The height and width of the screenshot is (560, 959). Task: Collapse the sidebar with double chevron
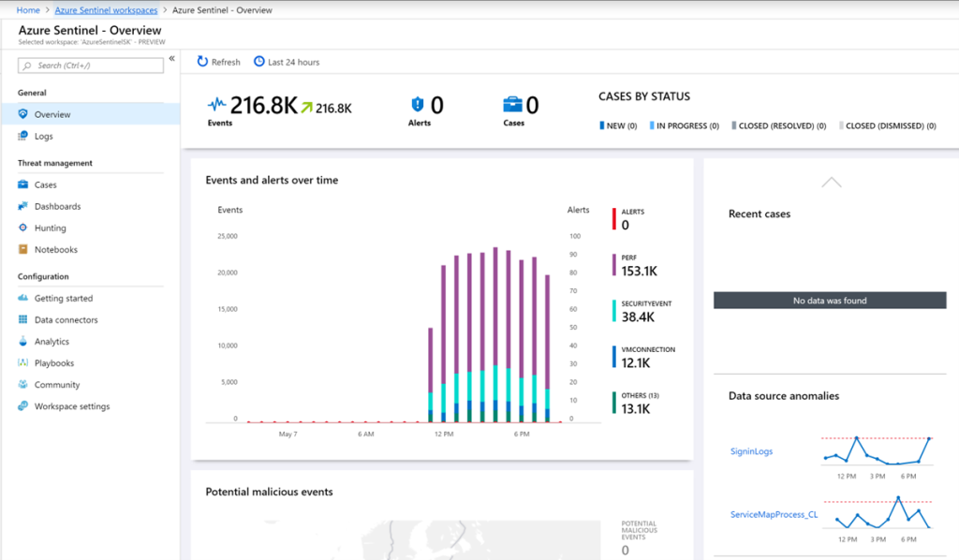[172, 59]
